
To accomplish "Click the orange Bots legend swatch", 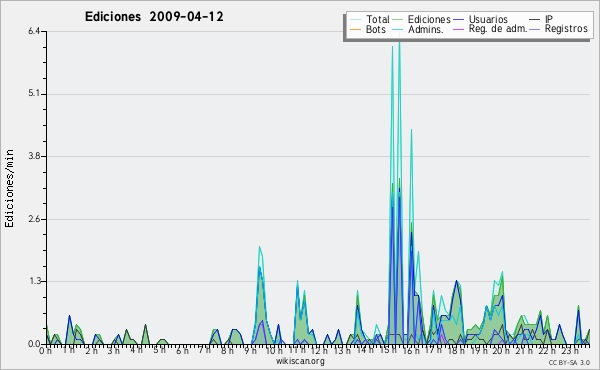I will pos(355,29).
